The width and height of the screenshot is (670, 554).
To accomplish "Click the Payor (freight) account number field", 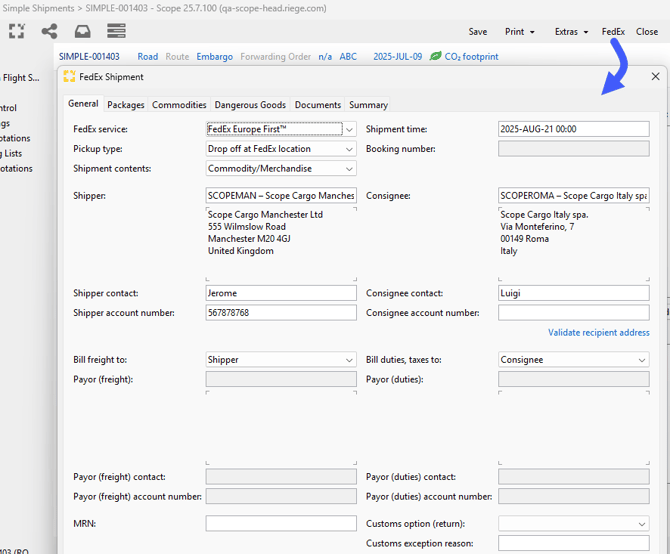I will [281, 496].
